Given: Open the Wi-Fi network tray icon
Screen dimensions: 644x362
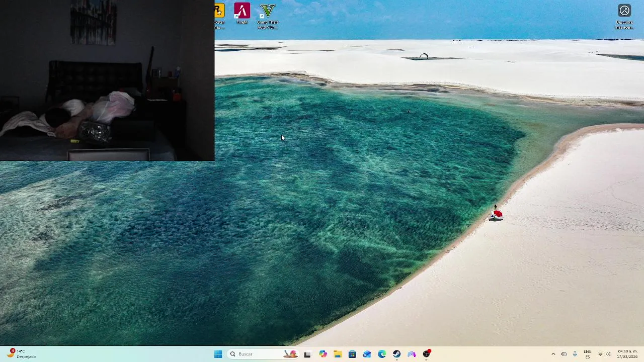Looking at the screenshot, I should [x=600, y=354].
